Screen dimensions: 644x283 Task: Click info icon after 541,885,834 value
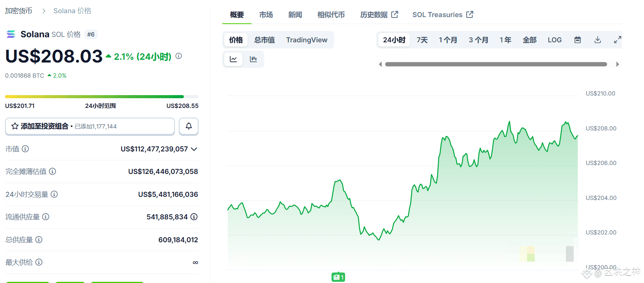pyautogui.click(x=194, y=217)
